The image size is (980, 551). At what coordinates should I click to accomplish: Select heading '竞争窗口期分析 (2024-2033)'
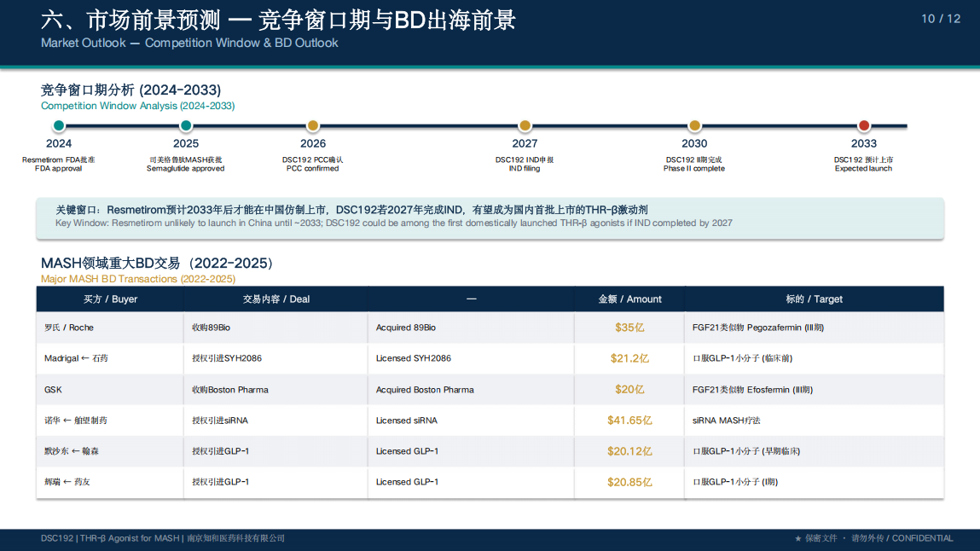click(130, 90)
